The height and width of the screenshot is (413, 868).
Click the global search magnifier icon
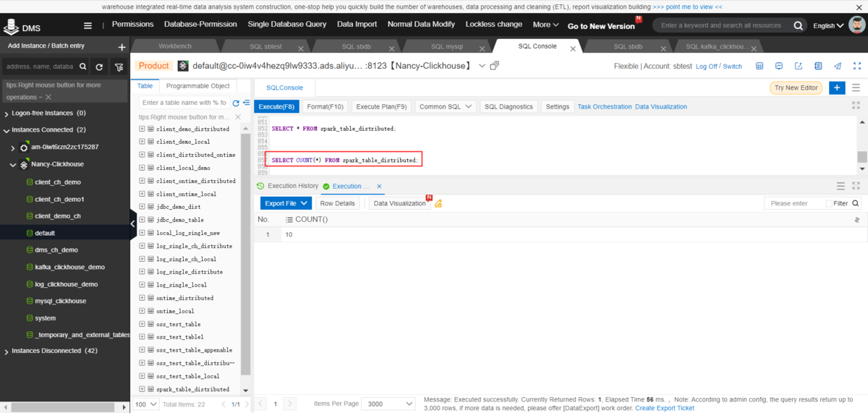[x=799, y=25]
